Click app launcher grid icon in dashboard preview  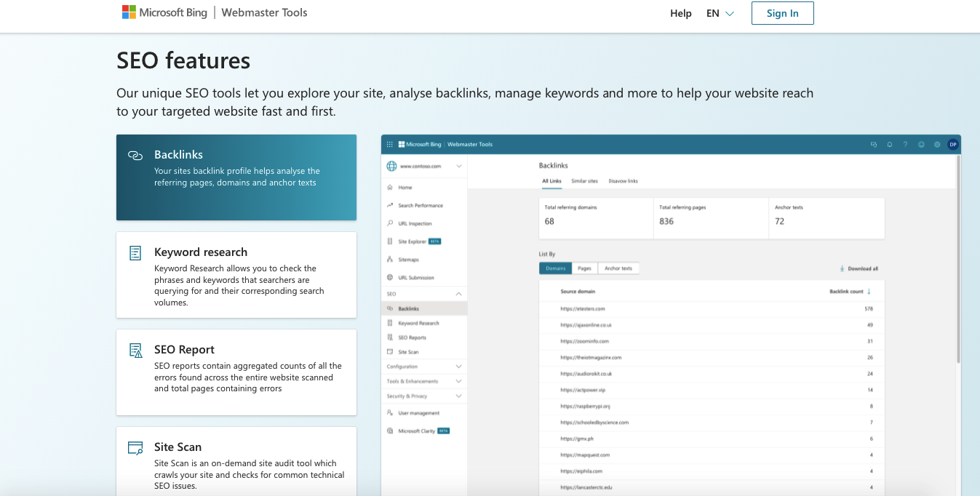390,144
